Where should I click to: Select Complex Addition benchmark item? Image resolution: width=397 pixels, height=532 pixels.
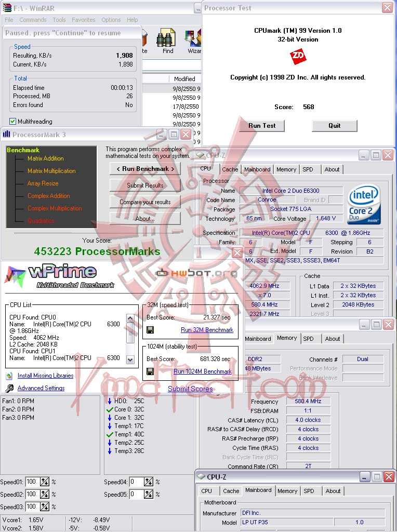point(48,196)
